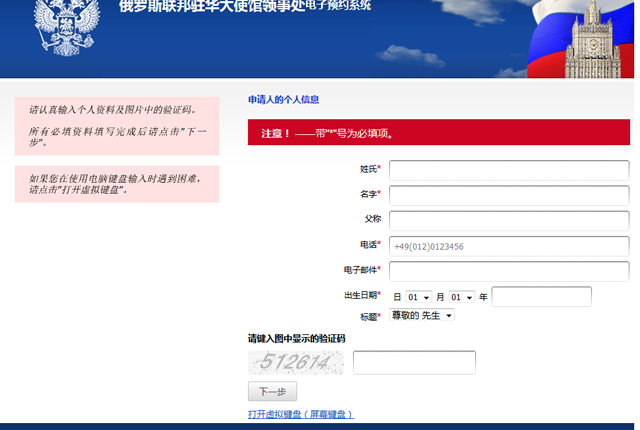The height and width of the screenshot is (430, 640).
Task: Click the captcha code entry field
Action: click(414, 363)
